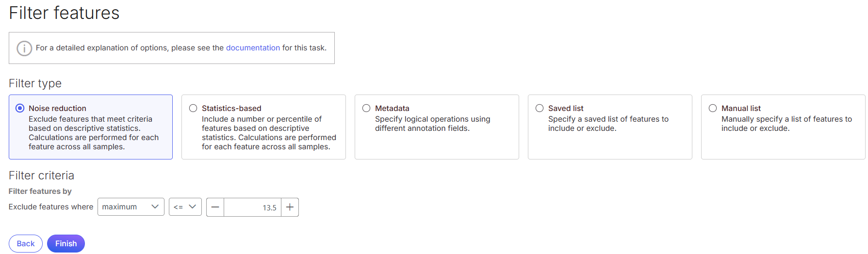Click the Statistics-based filter type description
This screenshot has width=868, height=254.
(268, 133)
